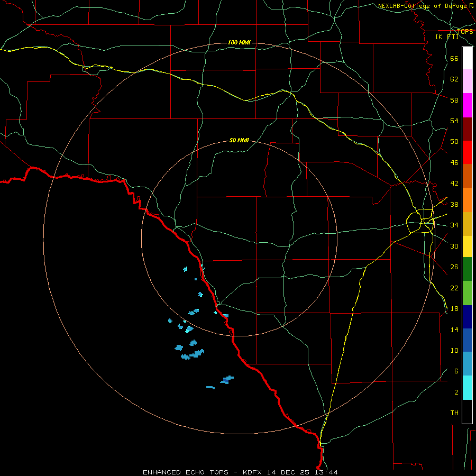The image size is (476, 476).
Task: Click the black TH legend swatch
Action: (x=467, y=411)
